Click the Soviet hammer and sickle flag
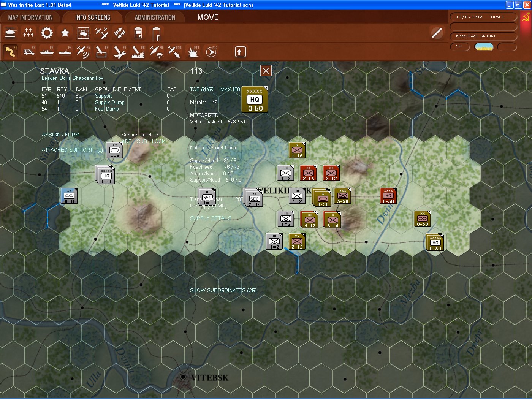 pos(526,17)
